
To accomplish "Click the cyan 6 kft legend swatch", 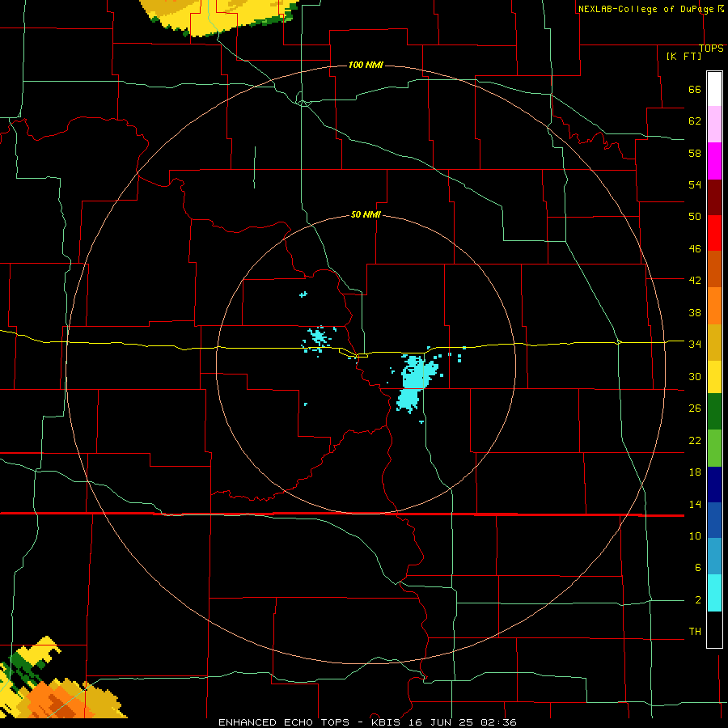I will 714,593.
